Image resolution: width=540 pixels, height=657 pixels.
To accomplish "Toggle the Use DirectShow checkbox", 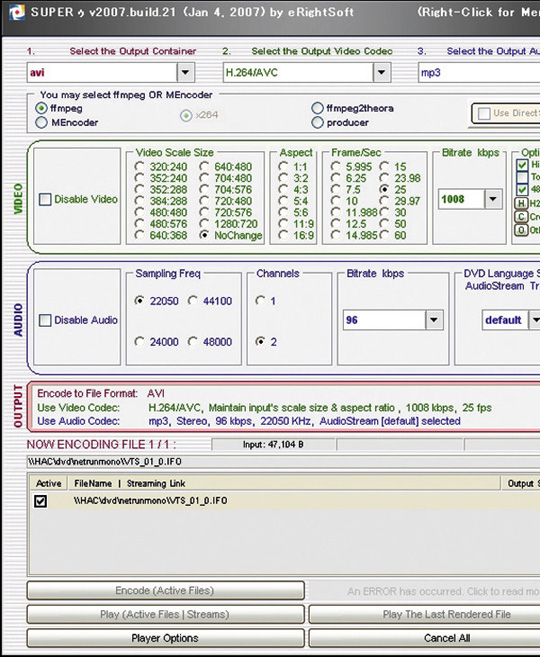I will click(x=484, y=113).
